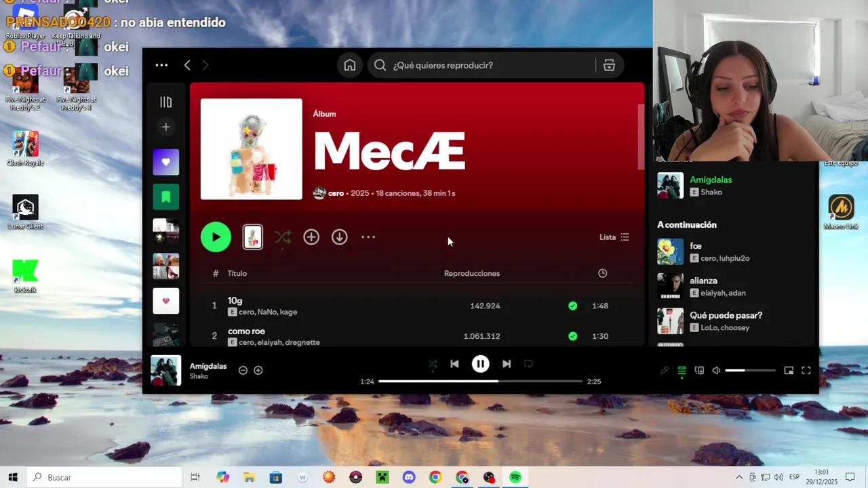Open artist "NaNo" on 10g row
Viewport: 868px width, 488px height.
(267, 312)
